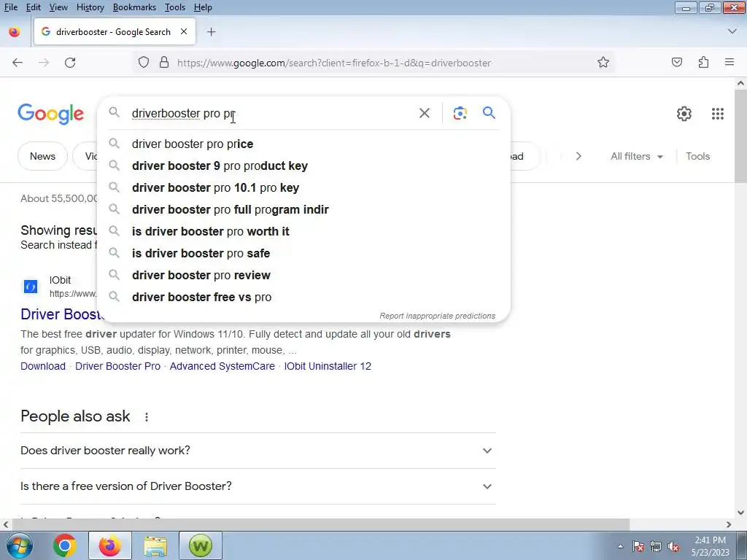Open the Tools menu in menu bar

[x=175, y=7]
